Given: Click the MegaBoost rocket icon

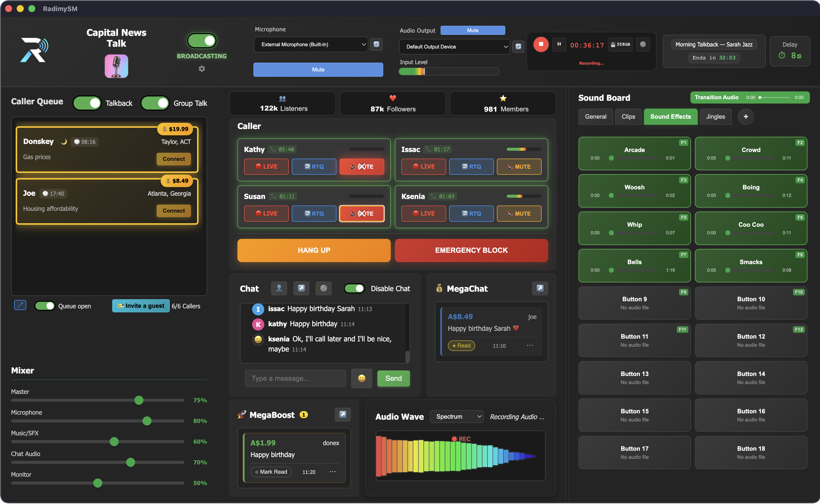Looking at the screenshot, I should coord(242,415).
